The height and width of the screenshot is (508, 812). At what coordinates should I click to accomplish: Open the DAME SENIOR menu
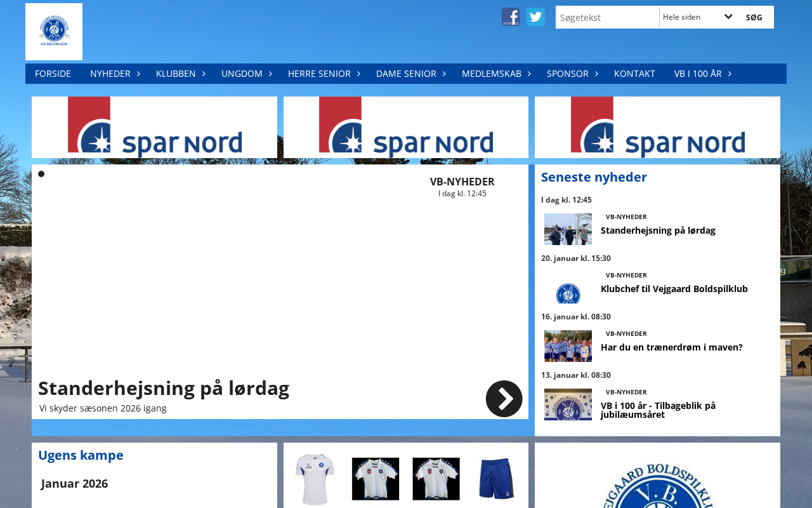(x=406, y=74)
